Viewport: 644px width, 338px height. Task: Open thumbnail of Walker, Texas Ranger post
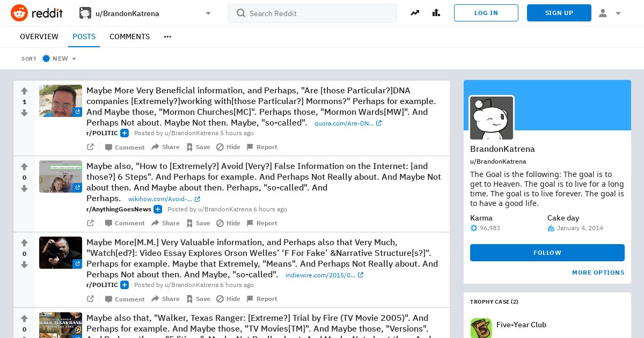pos(61,325)
